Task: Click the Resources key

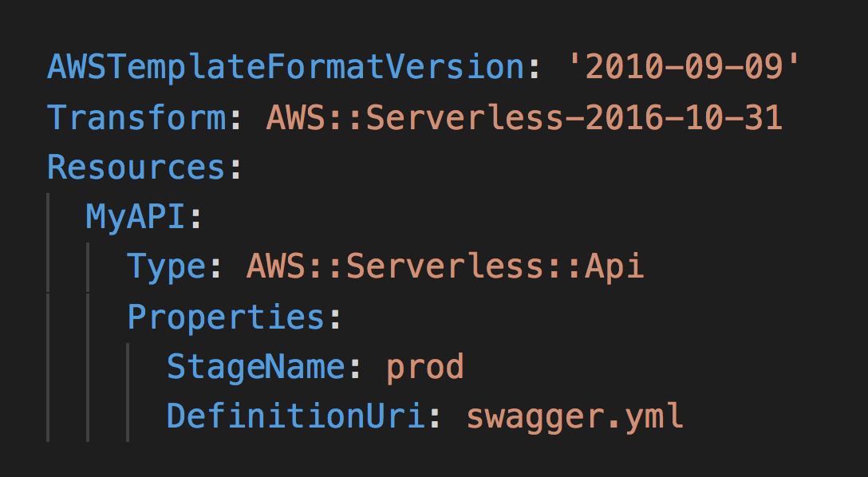Action: (x=136, y=168)
